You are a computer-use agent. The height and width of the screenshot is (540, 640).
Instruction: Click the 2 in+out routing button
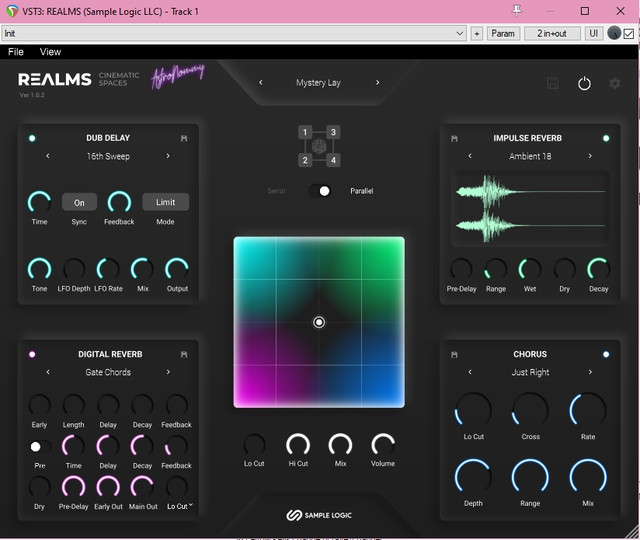click(x=552, y=33)
